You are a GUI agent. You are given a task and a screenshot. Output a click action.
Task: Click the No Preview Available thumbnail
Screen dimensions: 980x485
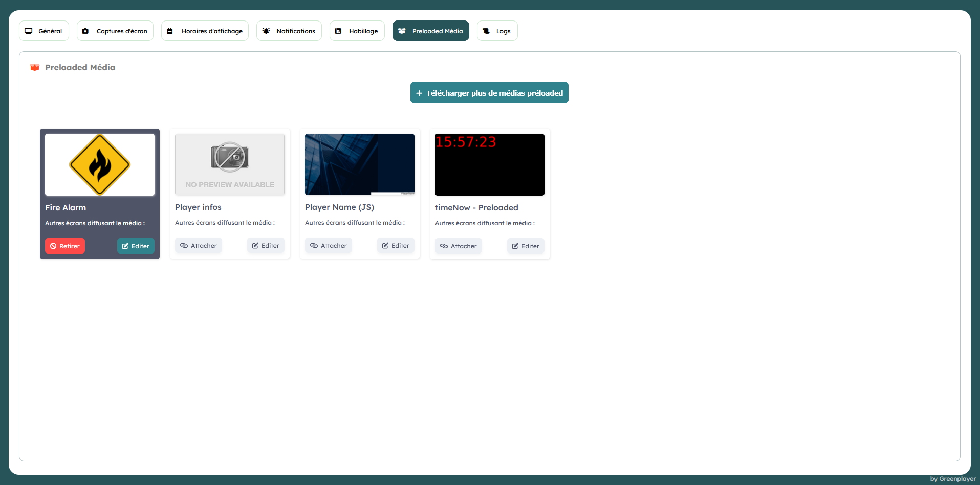point(230,164)
